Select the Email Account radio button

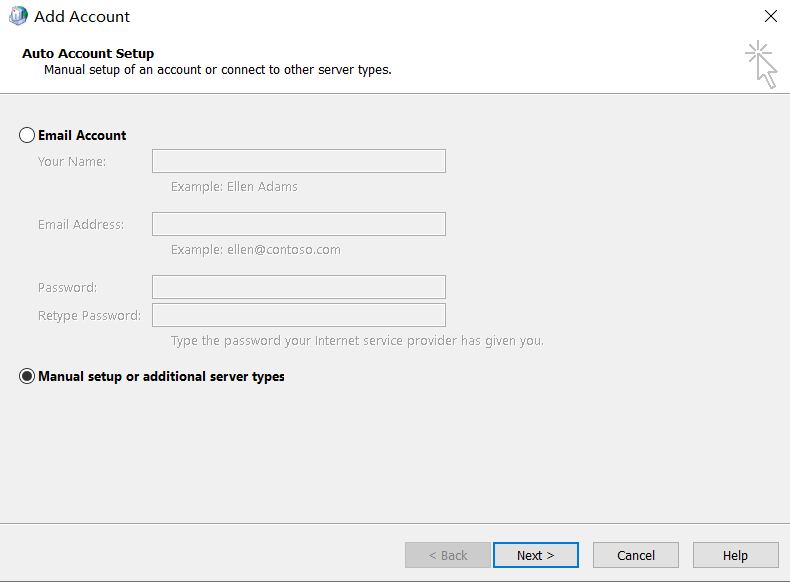click(27, 135)
